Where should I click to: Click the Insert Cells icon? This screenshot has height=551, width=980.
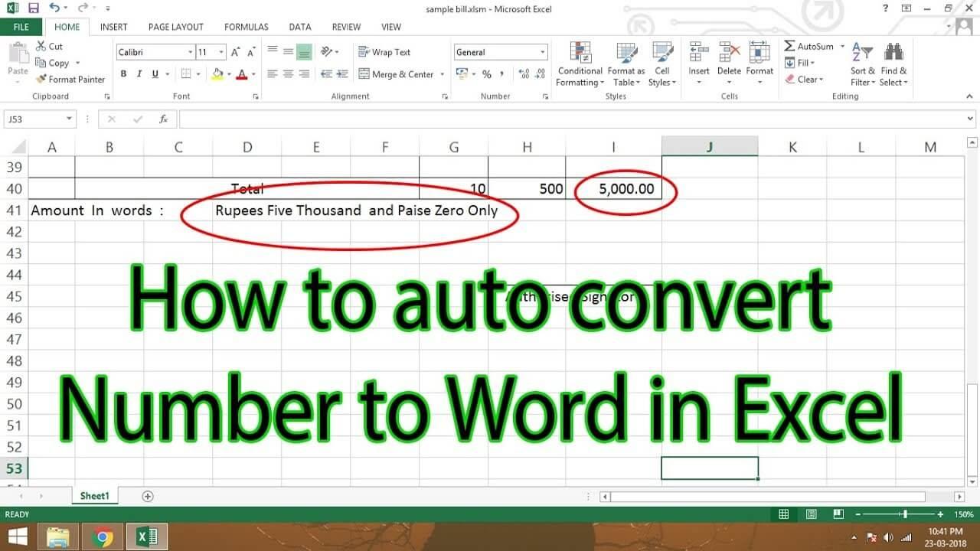coord(698,57)
